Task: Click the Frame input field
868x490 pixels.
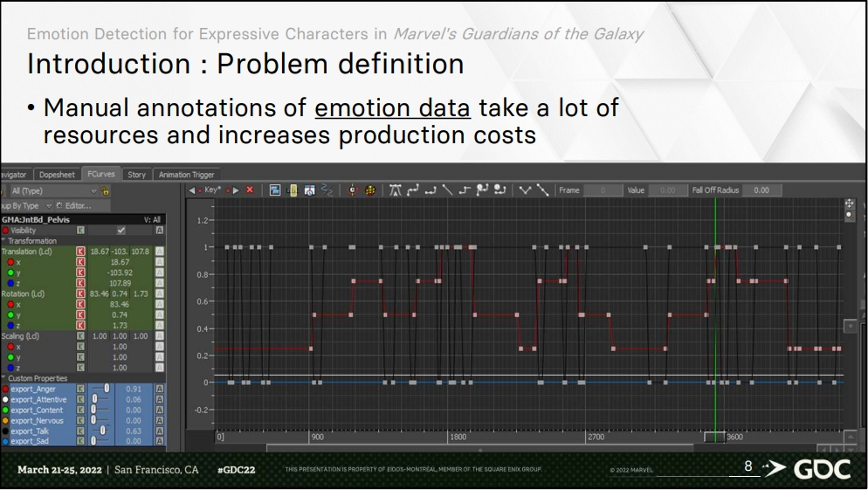Action: pos(603,190)
